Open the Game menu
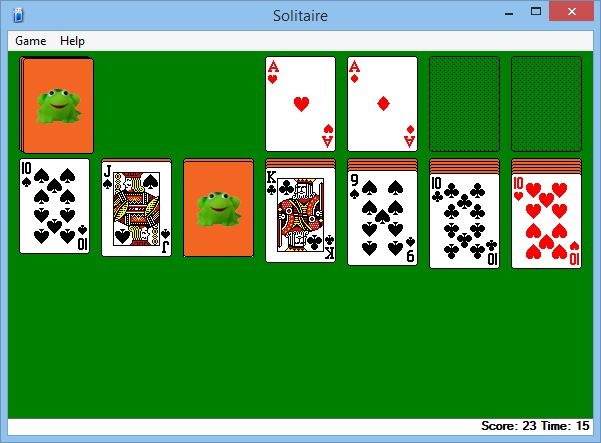 (31, 41)
